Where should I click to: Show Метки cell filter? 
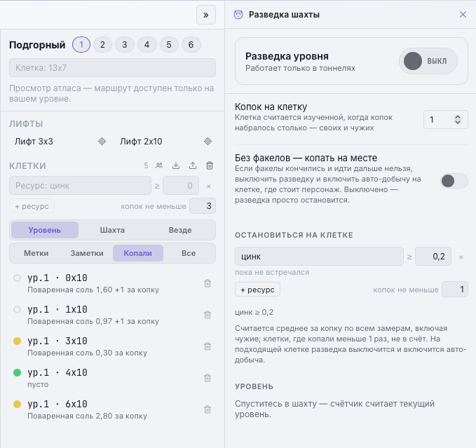(x=36, y=253)
